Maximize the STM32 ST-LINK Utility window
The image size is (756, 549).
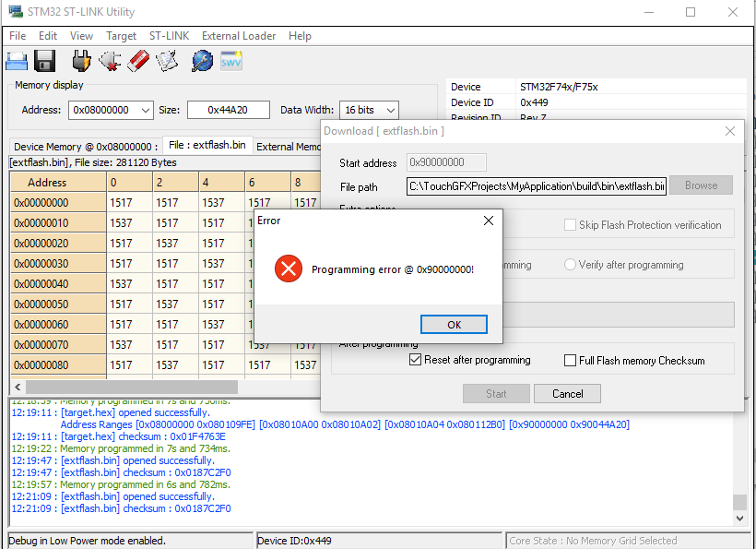click(x=691, y=12)
